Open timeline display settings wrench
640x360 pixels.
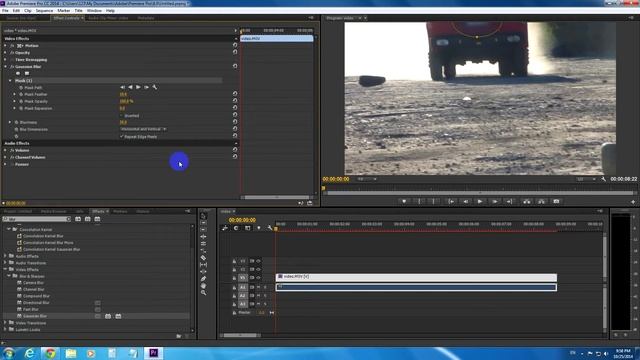(270, 228)
